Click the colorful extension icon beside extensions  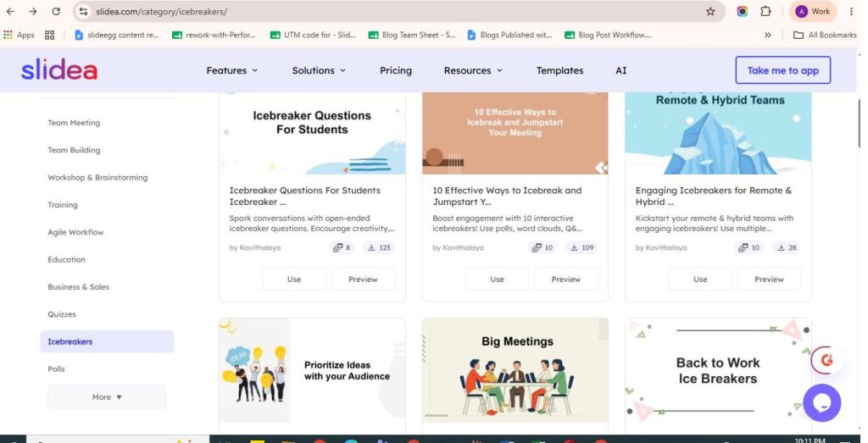(743, 12)
